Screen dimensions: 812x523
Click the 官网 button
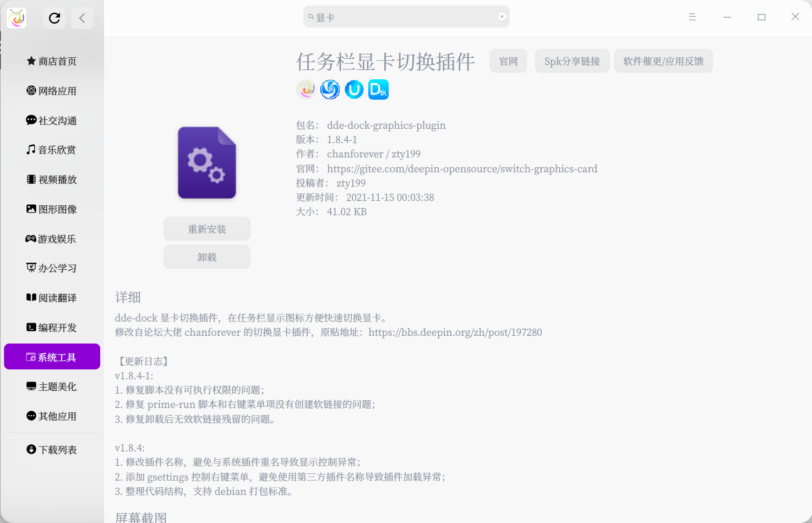[x=508, y=61]
